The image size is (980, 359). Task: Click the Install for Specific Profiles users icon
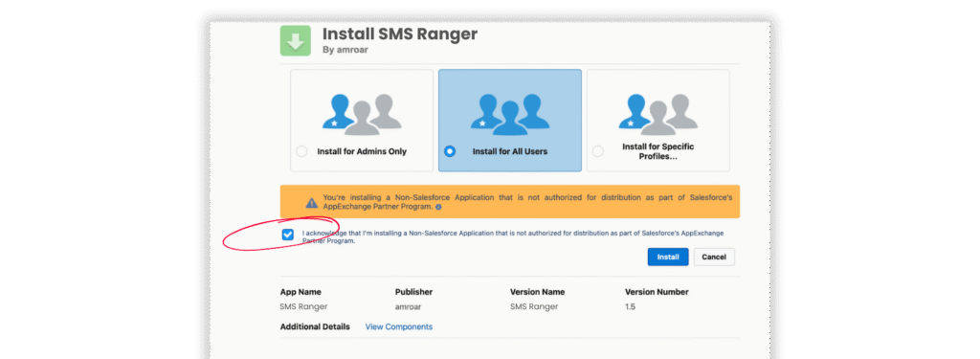(658, 115)
